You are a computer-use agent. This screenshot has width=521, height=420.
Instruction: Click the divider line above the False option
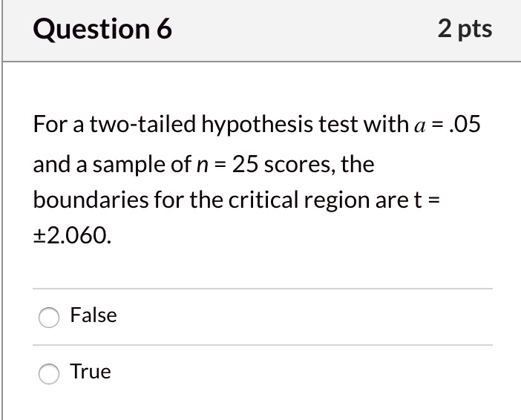point(263,289)
